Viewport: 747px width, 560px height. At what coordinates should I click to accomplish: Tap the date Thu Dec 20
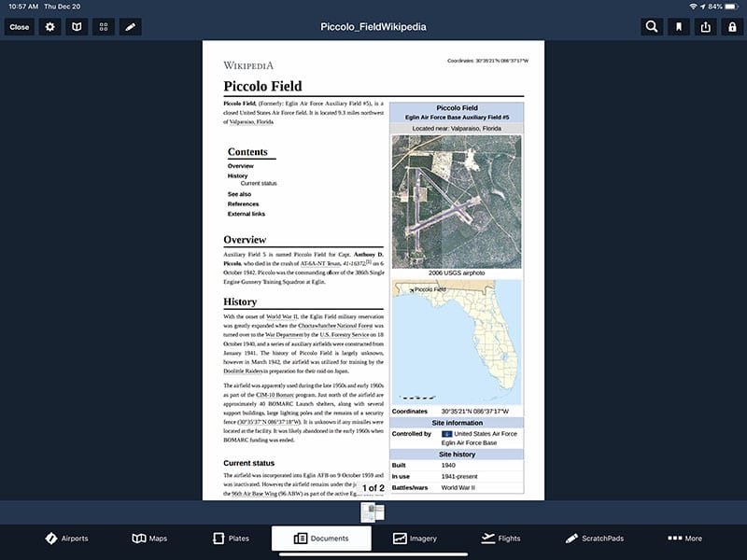point(63,7)
